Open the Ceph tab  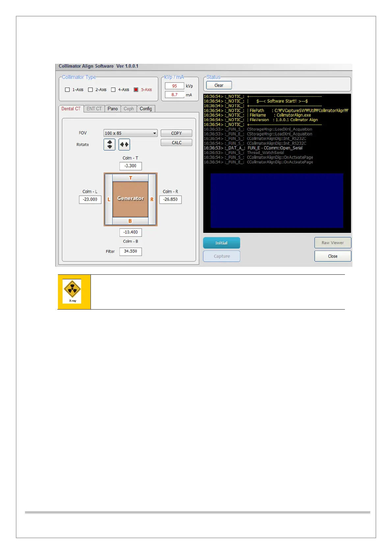point(129,109)
